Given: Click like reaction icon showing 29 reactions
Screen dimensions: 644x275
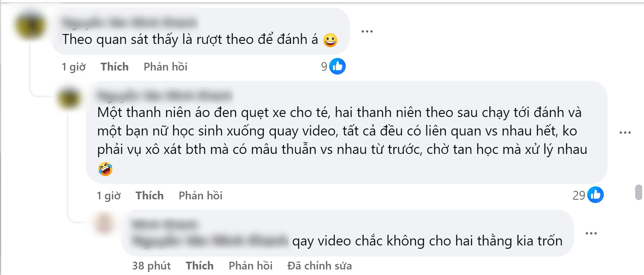Looking at the screenshot, I should click(595, 195).
